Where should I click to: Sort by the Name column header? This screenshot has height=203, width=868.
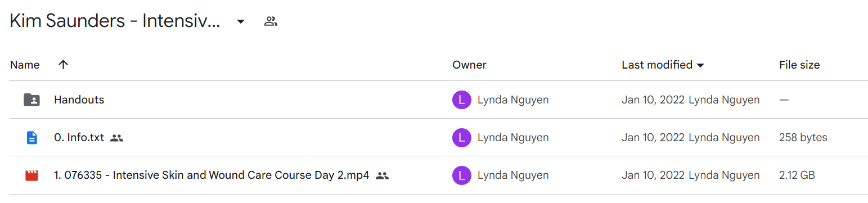(x=25, y=65)
